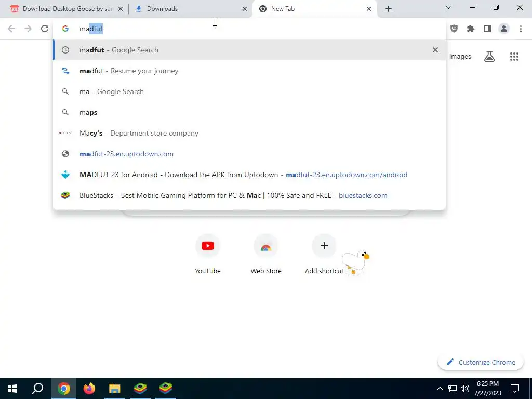
Task: Open File Explorer from the taskbar
Action: (115, 389)
